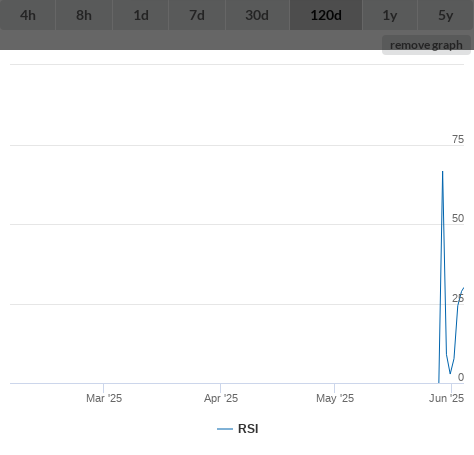
Task: Click the RSI line peak on chart
Action: [x=443, y=172]
